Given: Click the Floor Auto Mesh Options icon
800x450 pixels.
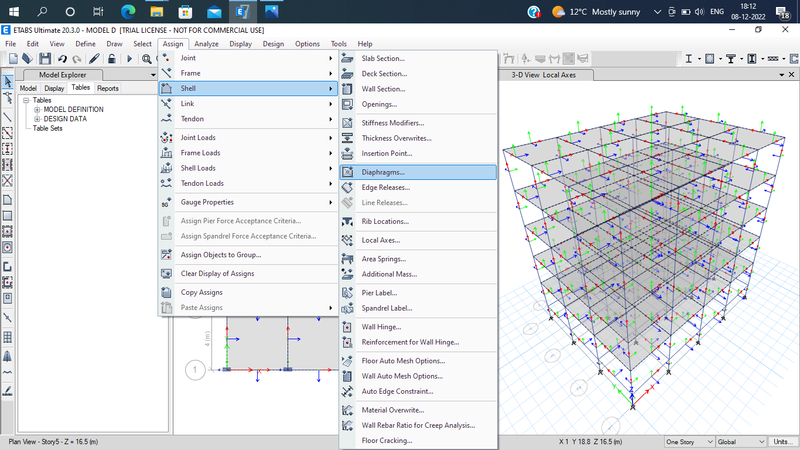Looking at the screenshot, I should click(347, 361).
